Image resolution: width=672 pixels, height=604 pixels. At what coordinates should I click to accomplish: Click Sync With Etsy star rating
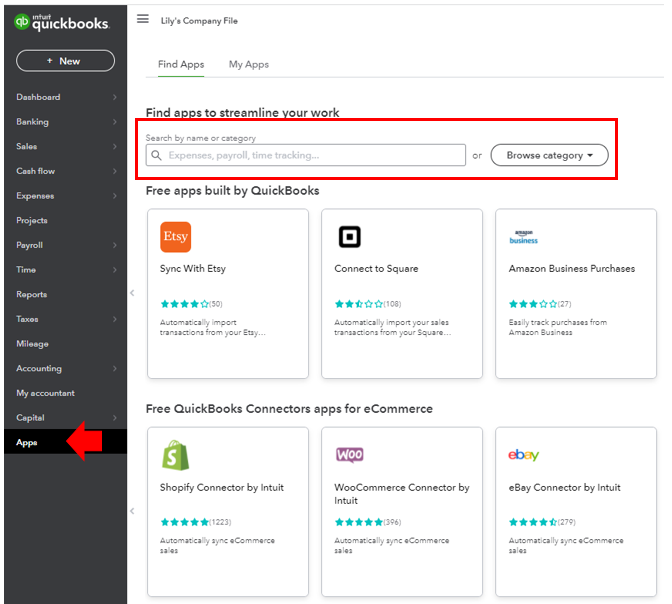(185, 304)
